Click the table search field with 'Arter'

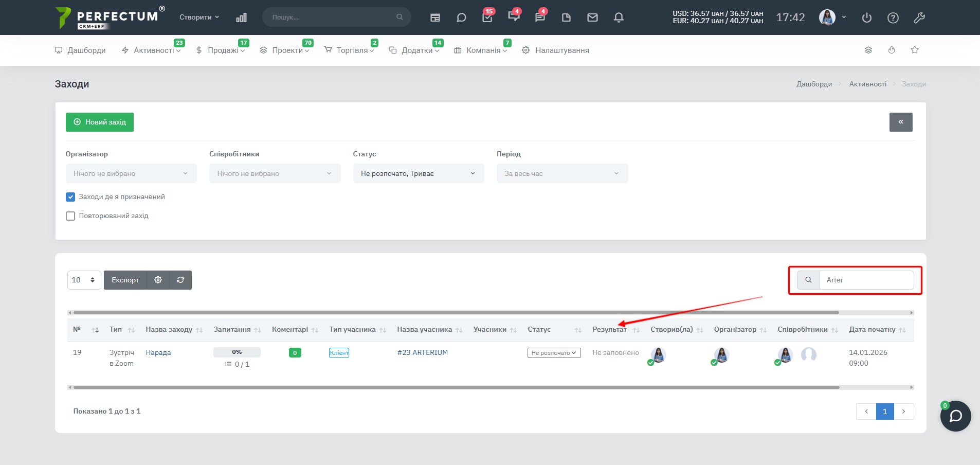[x=866, y=280]
